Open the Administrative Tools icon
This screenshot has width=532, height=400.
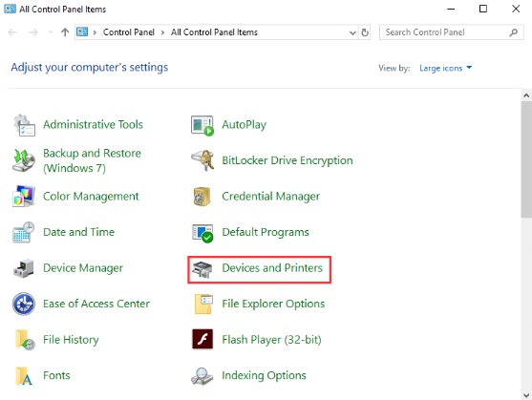click(24, 125)
